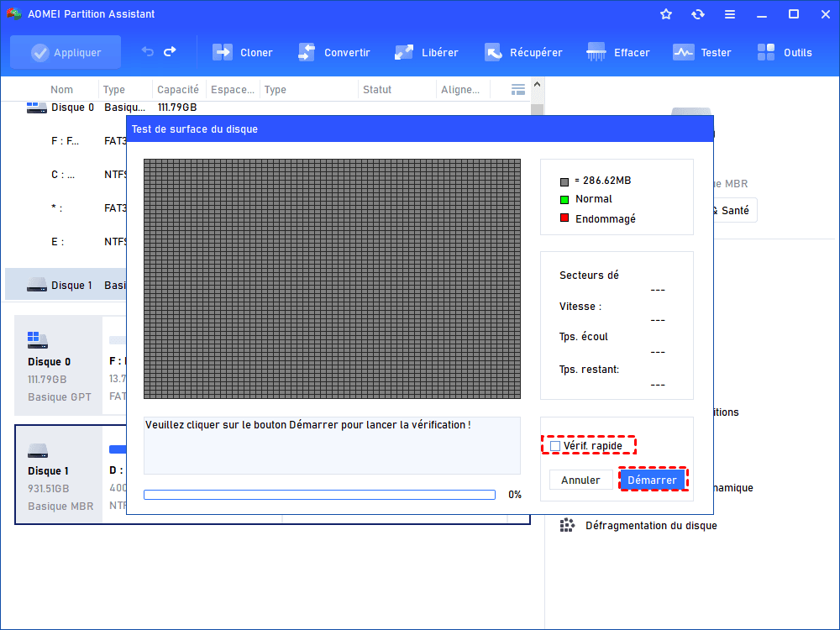Click the disk test progress bar
The height and width of the screenshot is (630, 840).
click(319, 495)
